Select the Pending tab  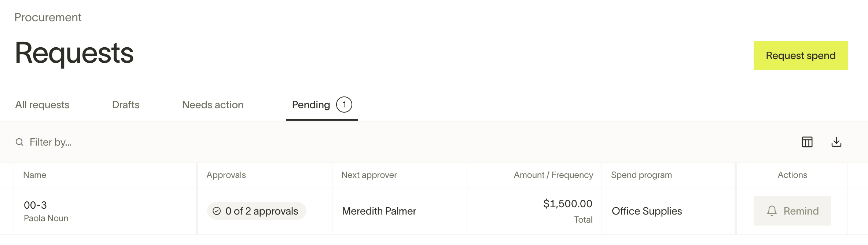click(322, 105)
